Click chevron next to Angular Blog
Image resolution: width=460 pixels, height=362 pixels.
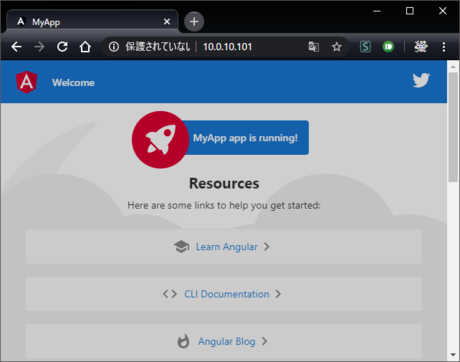pyautogui.click(x=264, y=341)
